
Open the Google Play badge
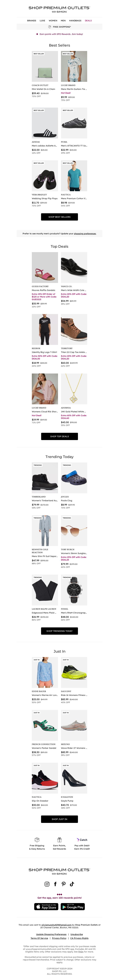73,907
